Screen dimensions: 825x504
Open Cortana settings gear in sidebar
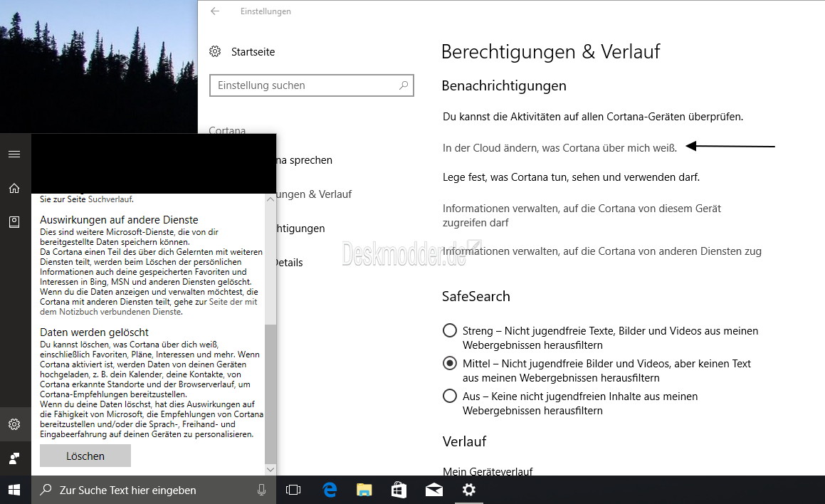(x=15, y=424)
